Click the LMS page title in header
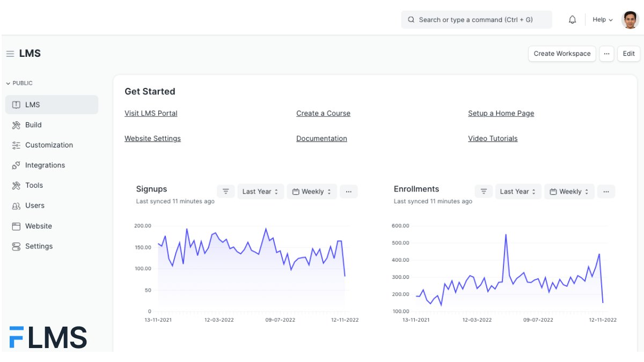 tap(30, 54)
